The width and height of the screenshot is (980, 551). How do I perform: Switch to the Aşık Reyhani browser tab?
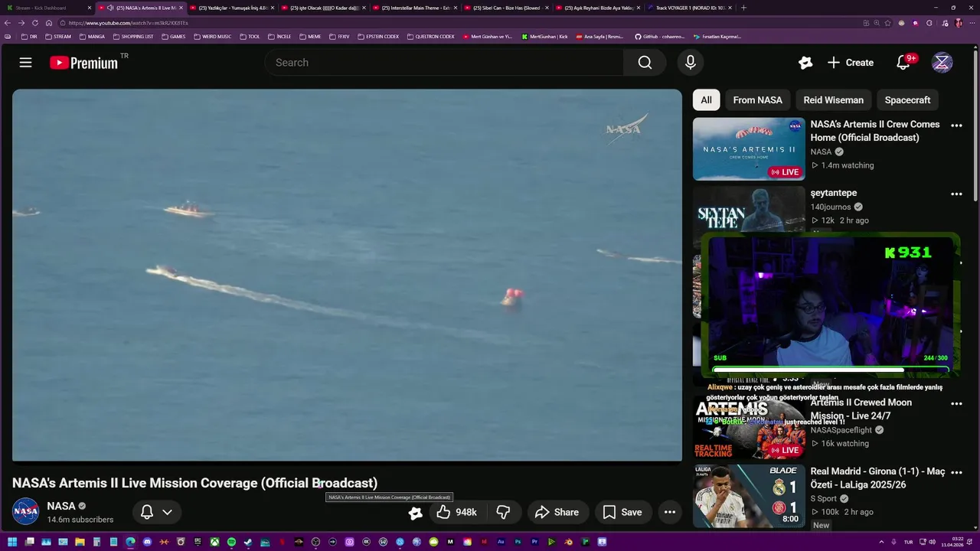pyautogui.click(x=598, y=8)
